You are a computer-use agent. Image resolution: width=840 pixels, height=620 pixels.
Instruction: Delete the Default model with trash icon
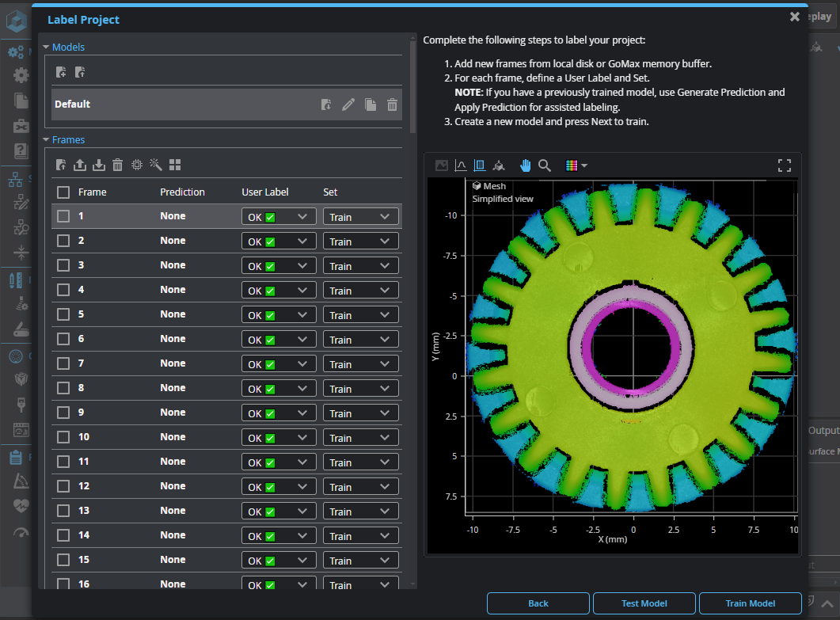click(392, 105)
